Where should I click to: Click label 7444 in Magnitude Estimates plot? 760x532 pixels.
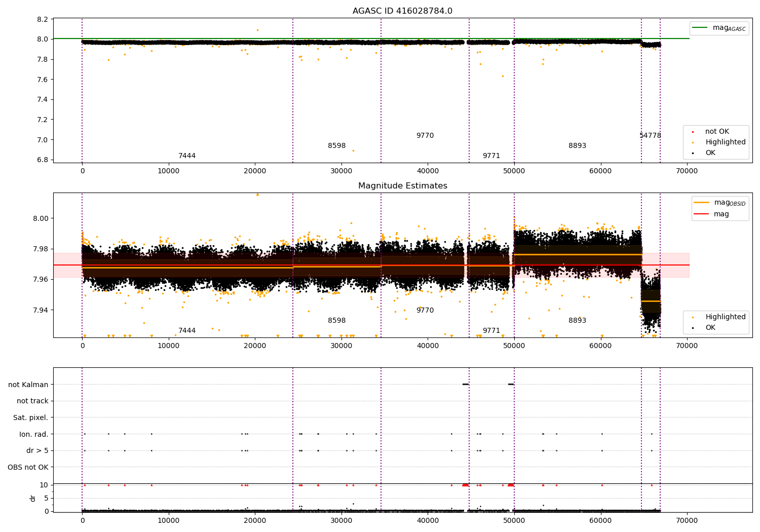click(187, 331)
